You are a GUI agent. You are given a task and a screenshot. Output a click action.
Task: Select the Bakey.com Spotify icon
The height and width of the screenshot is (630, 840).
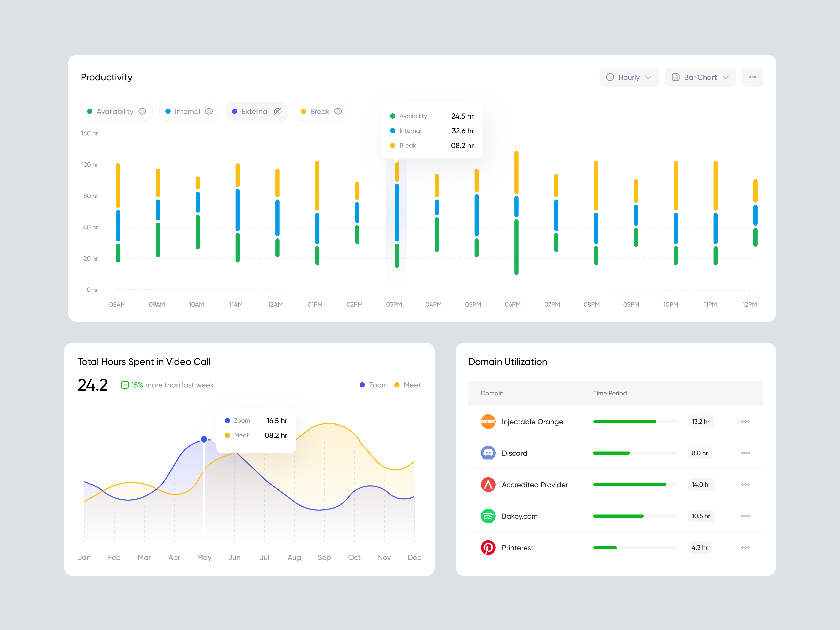click(488, 516)
